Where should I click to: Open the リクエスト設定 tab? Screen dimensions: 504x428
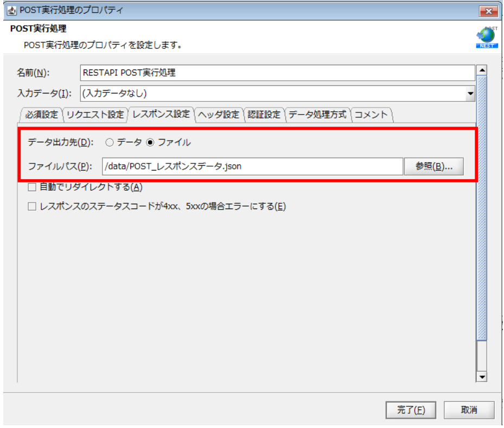[x=95, y=115]
